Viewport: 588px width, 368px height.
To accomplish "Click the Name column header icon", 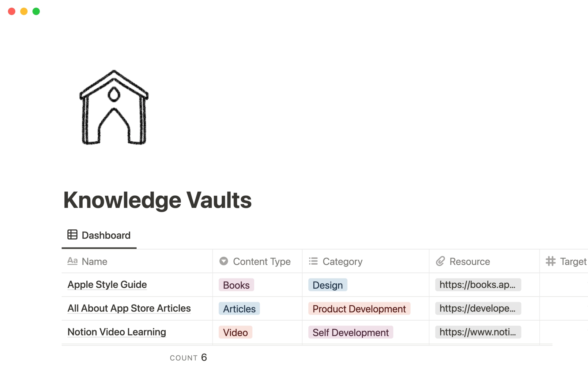I will click(73, 261).
